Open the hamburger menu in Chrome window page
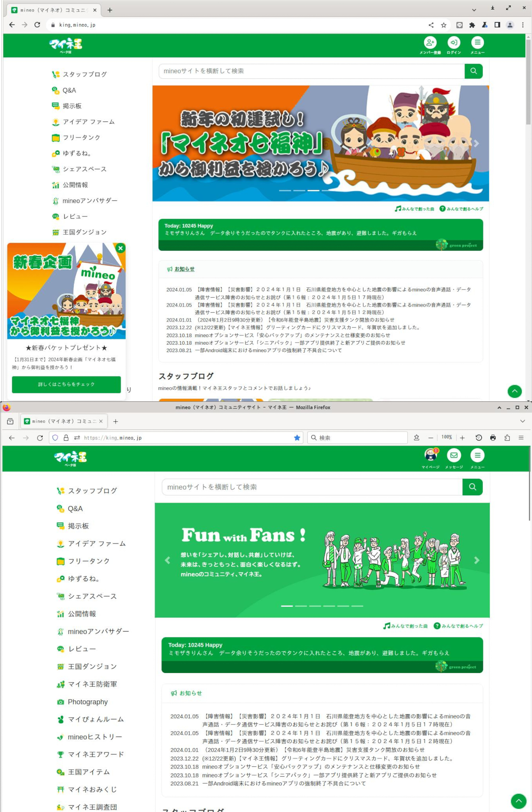The width and height of the screenshot is (532, 812). pyautogui.click(x=477, y=43)
